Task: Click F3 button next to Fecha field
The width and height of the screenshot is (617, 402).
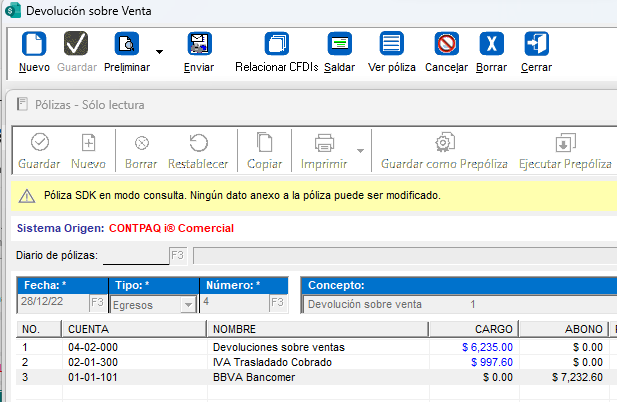Action: [x=97, y=304]
